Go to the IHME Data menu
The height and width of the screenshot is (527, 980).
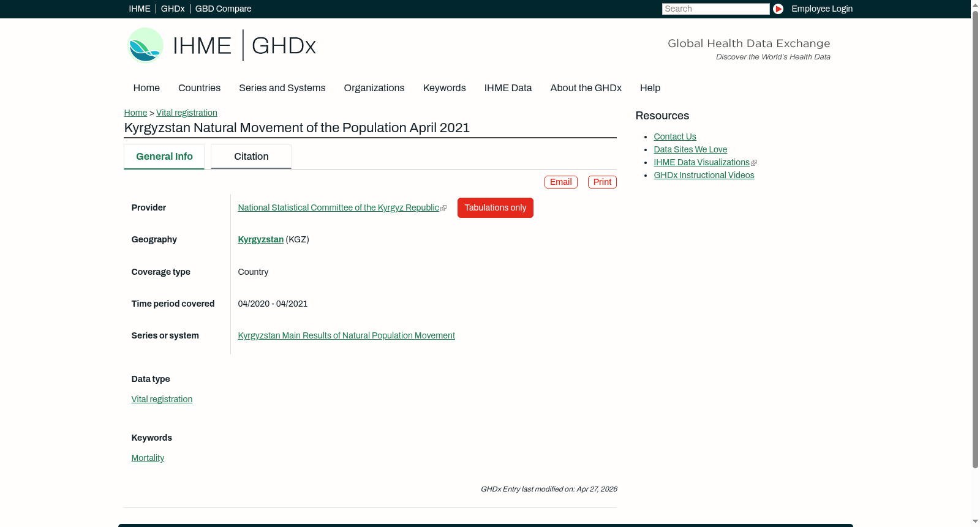point(508,88)
